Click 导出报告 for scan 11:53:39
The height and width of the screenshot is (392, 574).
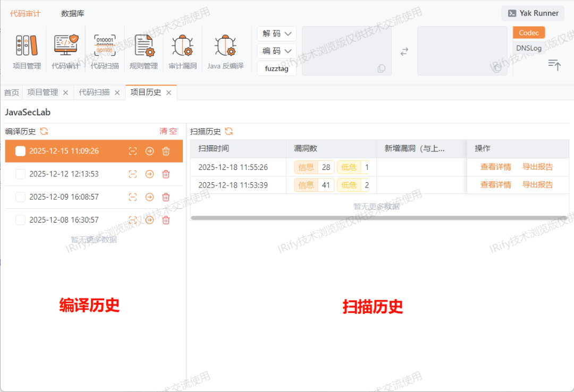[x=537, y=185]
